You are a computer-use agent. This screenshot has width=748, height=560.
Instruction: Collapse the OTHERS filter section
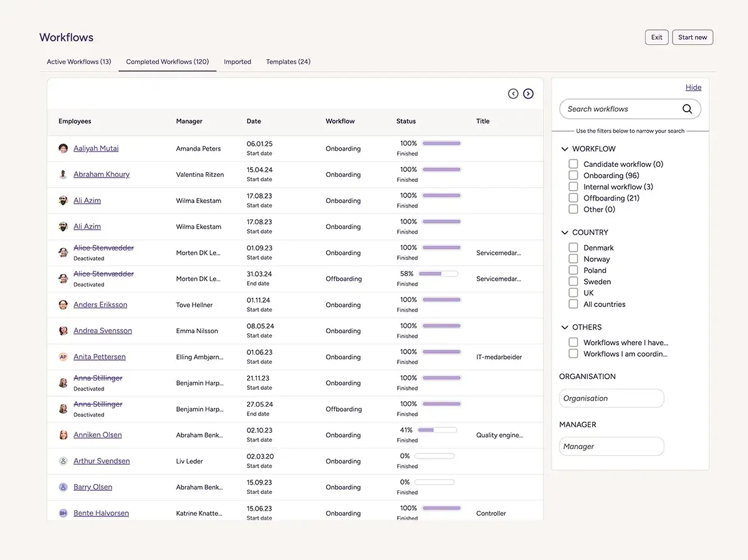pyautogui.click(x=565, y=326)
